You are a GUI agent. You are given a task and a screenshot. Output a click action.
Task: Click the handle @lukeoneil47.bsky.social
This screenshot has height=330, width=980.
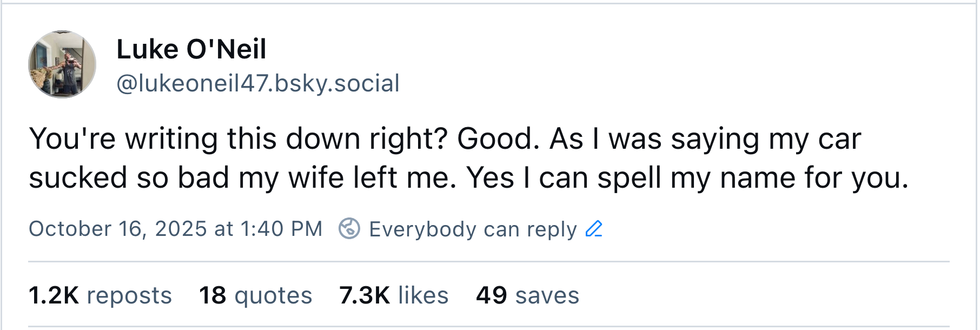coord(258,83)
